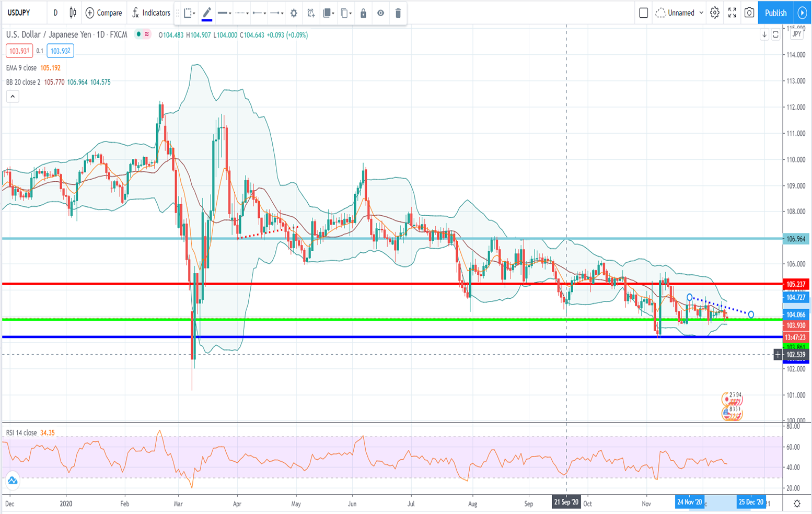The width and height of the screenshot is (812, 514).
Task: Click the Compare button
Action: 103,13
